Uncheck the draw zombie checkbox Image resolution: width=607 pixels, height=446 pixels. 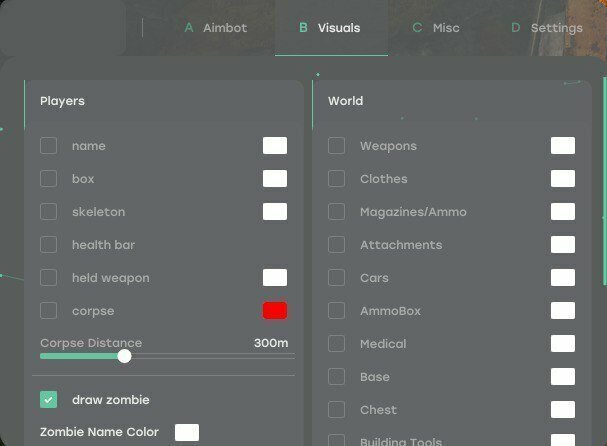[48, 400]
